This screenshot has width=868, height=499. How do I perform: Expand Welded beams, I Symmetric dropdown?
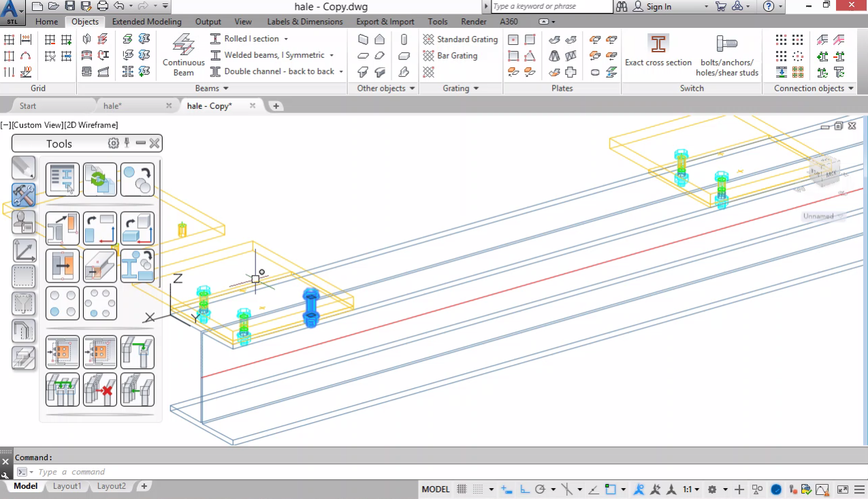pos(332,55)
